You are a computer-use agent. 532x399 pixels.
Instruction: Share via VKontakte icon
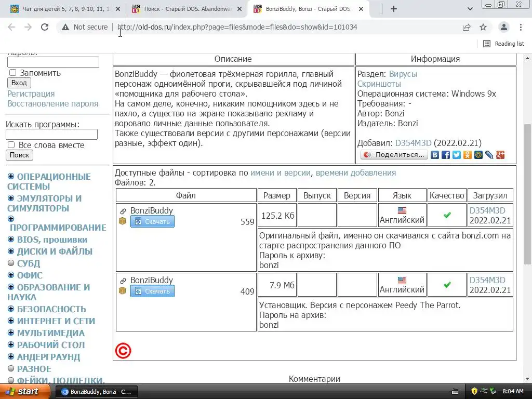435,155
